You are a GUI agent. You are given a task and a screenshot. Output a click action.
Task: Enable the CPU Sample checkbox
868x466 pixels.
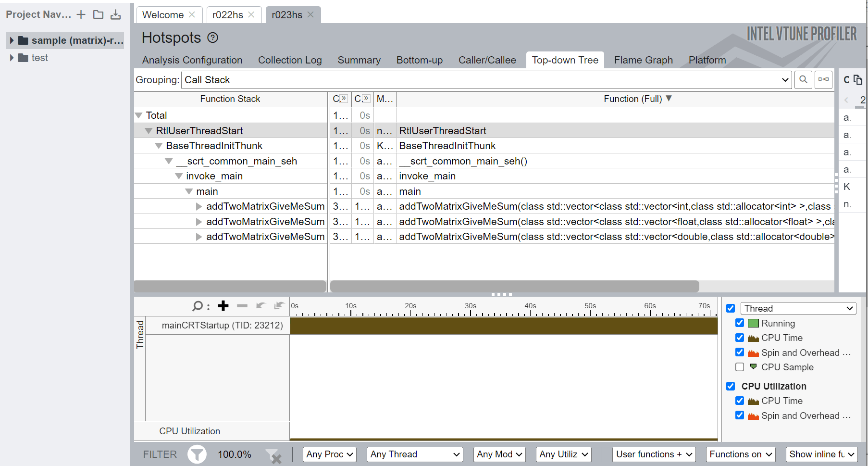(x=740, y=367)
